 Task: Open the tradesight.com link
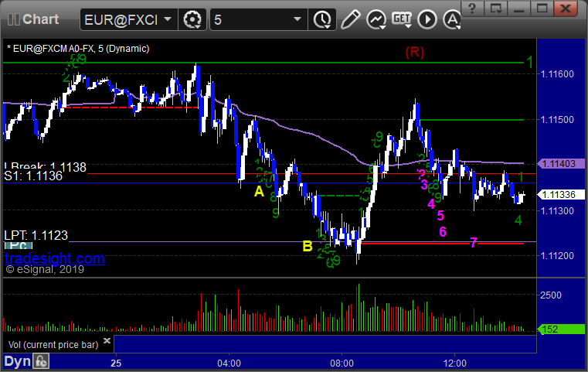pyautogui.click(x=55, y=258)
